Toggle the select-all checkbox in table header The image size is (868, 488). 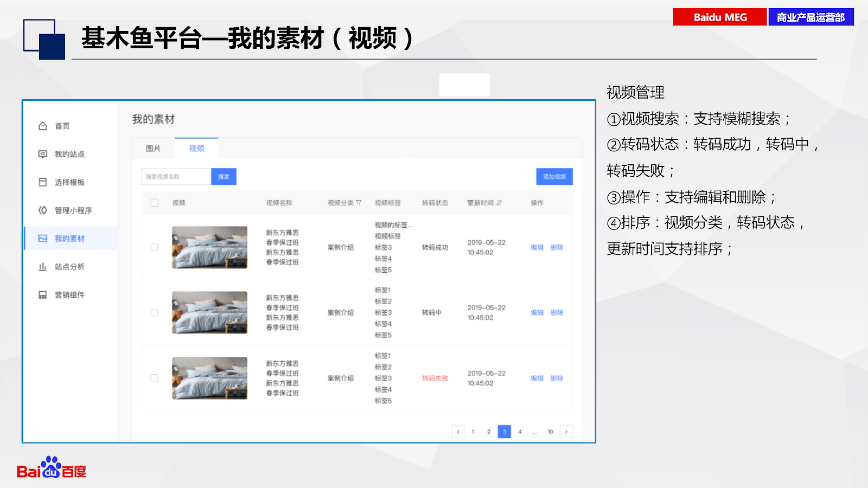coord(155,203)
